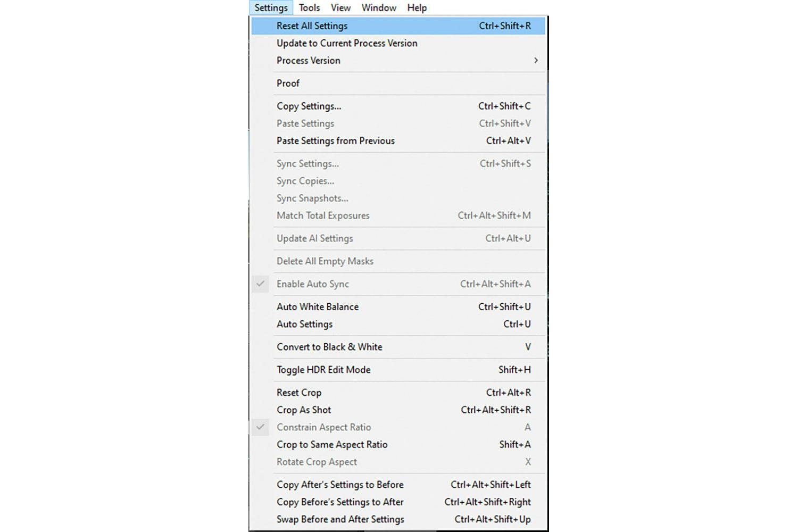The height and width of the screenshot is (532, 798).
Task: Expand the Process Version submenu arrow
Action: click(x=536, y=61)
